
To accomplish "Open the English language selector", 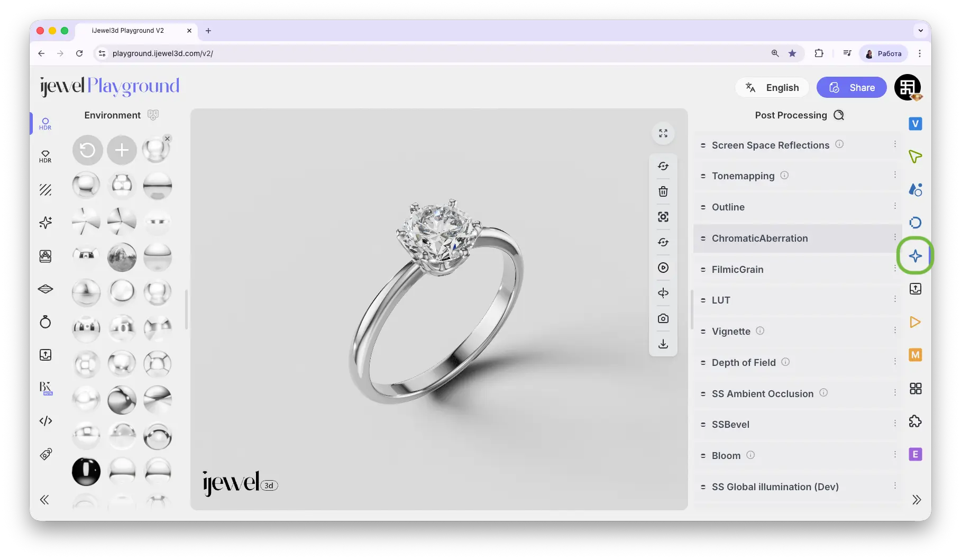I will pos(772,87).
